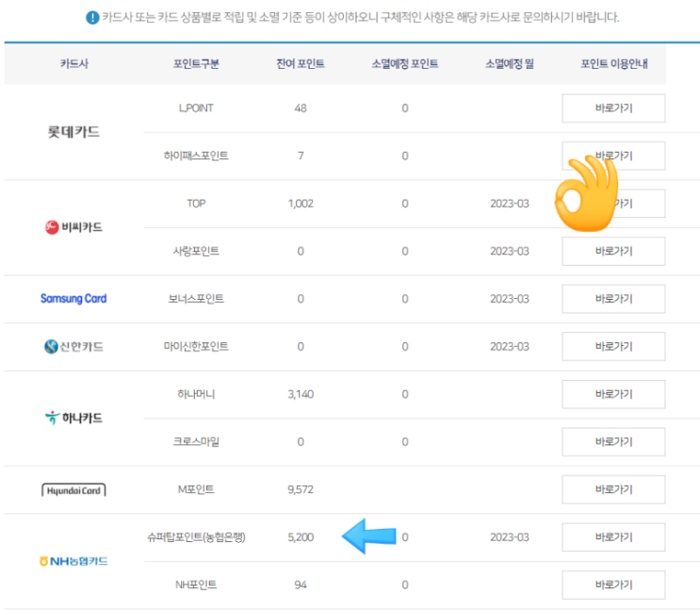Click the notice text about 카드사 문의
700x610 pixels.
361,18
